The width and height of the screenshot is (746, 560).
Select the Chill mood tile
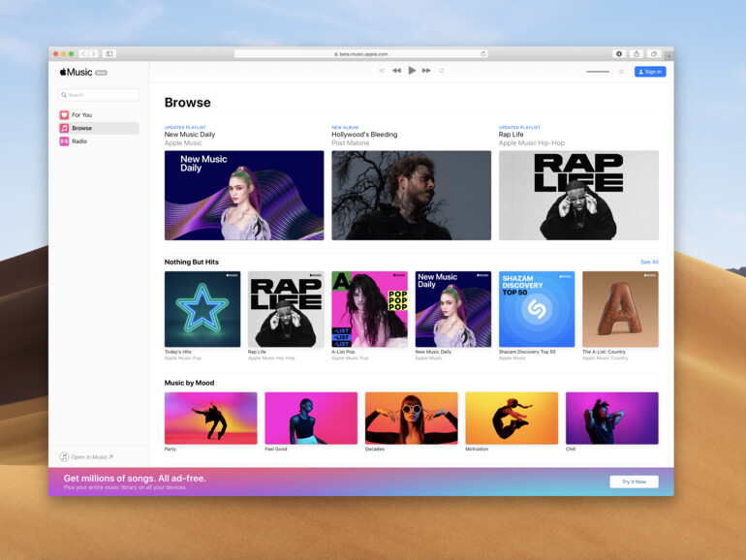tap(612, 419)
